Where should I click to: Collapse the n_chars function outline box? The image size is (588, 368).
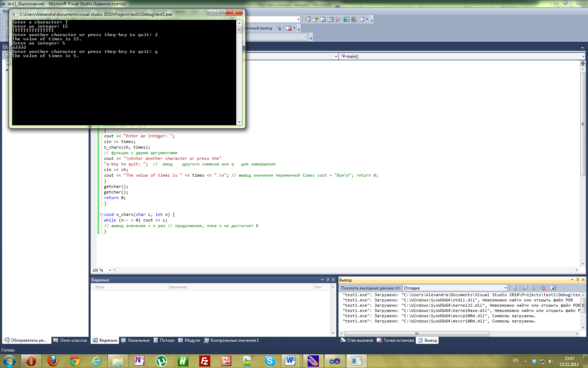(x=101, y=214)
